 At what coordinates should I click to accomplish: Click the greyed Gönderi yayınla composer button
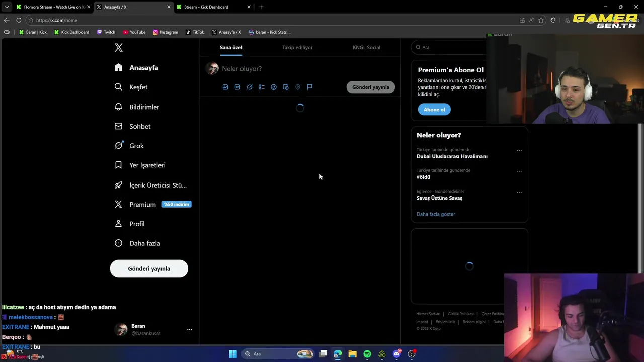click(x=371, y=87)
